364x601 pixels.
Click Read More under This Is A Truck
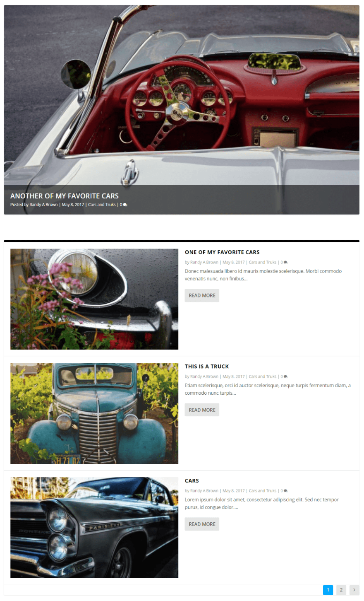[x=202, y=410]
